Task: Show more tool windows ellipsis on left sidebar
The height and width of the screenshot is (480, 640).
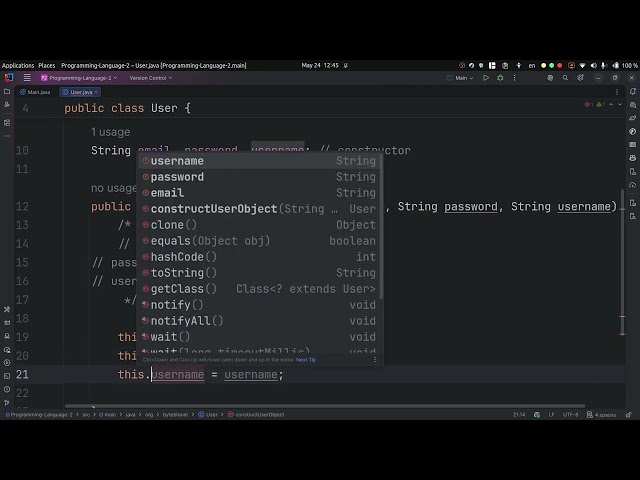Action: [x=7, y=136]
